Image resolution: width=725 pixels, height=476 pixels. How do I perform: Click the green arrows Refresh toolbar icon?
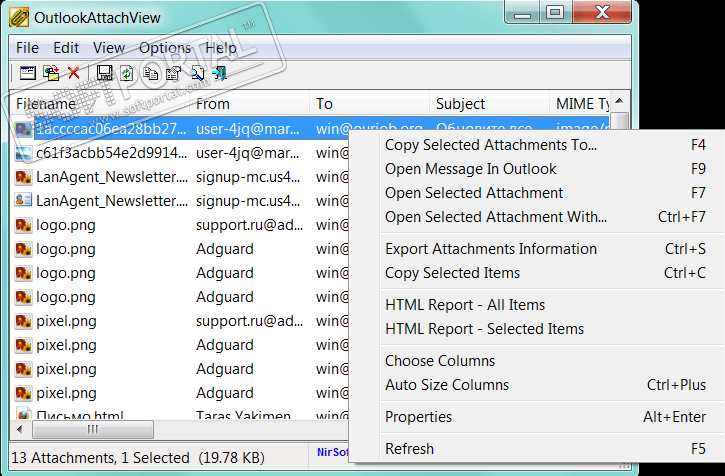pyautogui.click(x=127, y=73)
